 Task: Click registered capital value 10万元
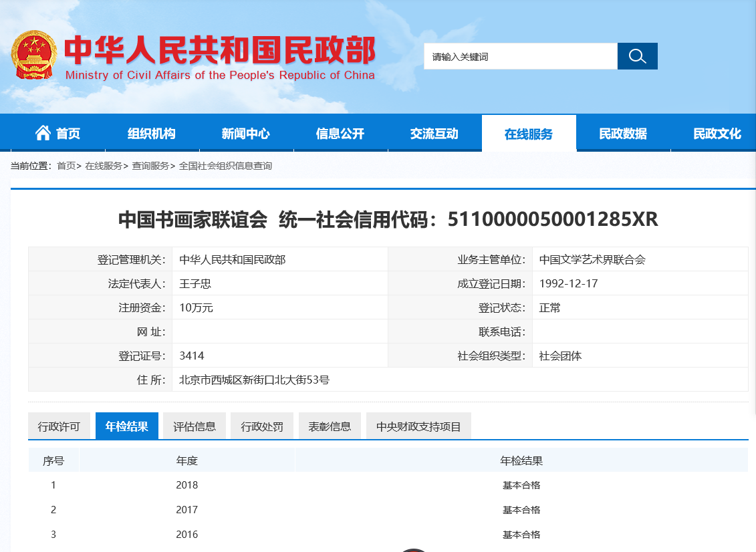click(x=196, y=307)
